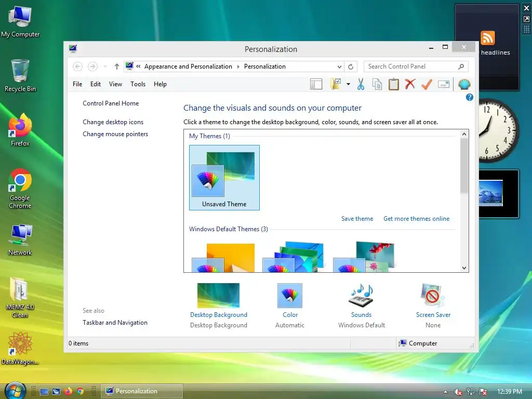Click the Save theme link

tap(357, 219)
